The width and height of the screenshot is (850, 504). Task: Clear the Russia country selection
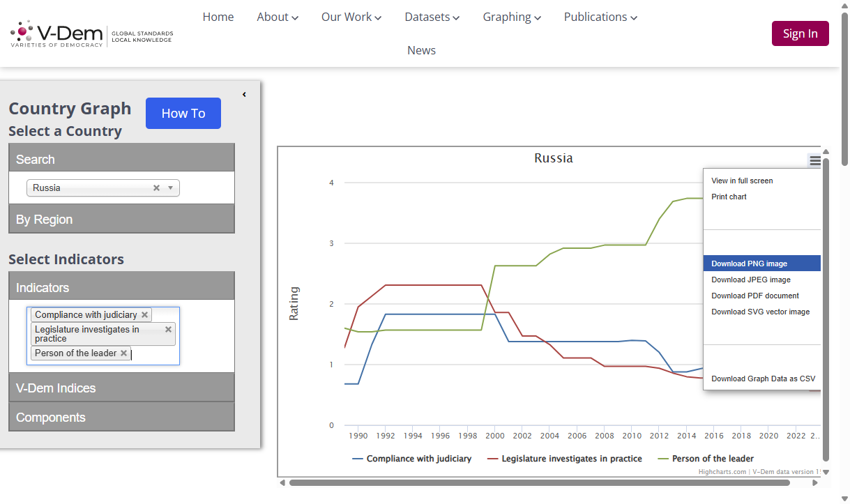156,188
